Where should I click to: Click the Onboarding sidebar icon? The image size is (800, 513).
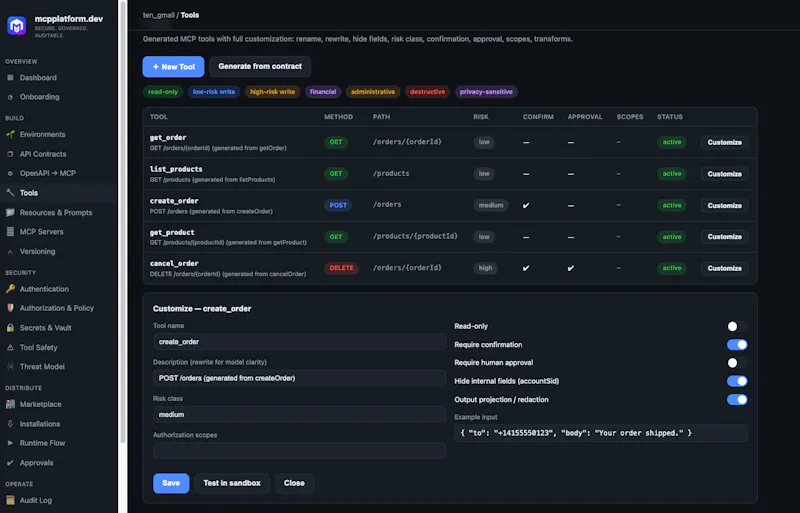[10, 97]
